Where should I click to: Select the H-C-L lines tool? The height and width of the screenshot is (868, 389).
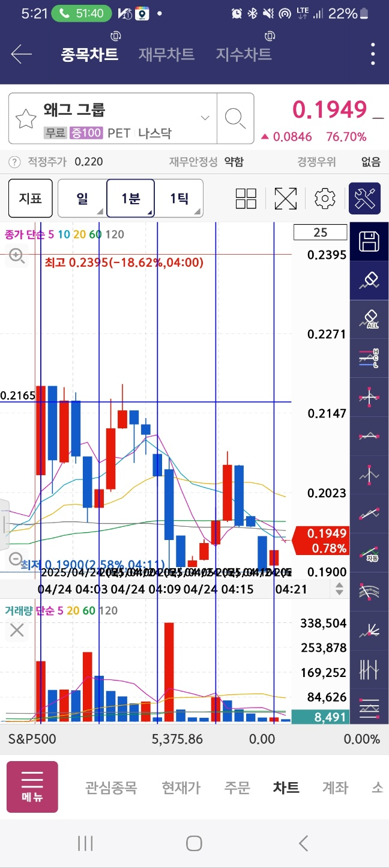(369, 358)
